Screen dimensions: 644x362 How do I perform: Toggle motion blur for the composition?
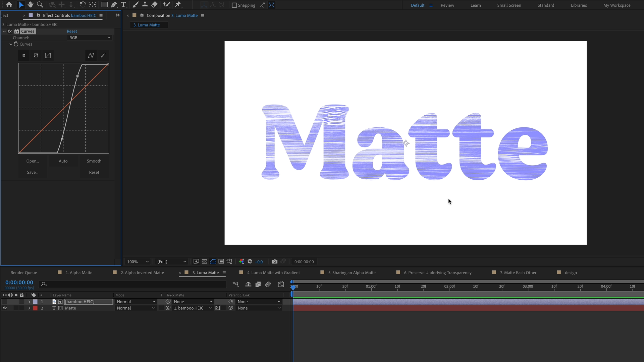pos(268,284)
